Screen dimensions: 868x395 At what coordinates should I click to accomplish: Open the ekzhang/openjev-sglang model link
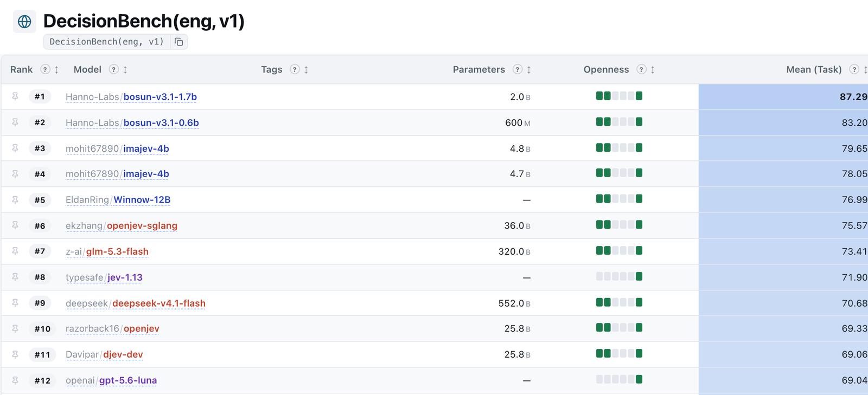tap(122, 226)
